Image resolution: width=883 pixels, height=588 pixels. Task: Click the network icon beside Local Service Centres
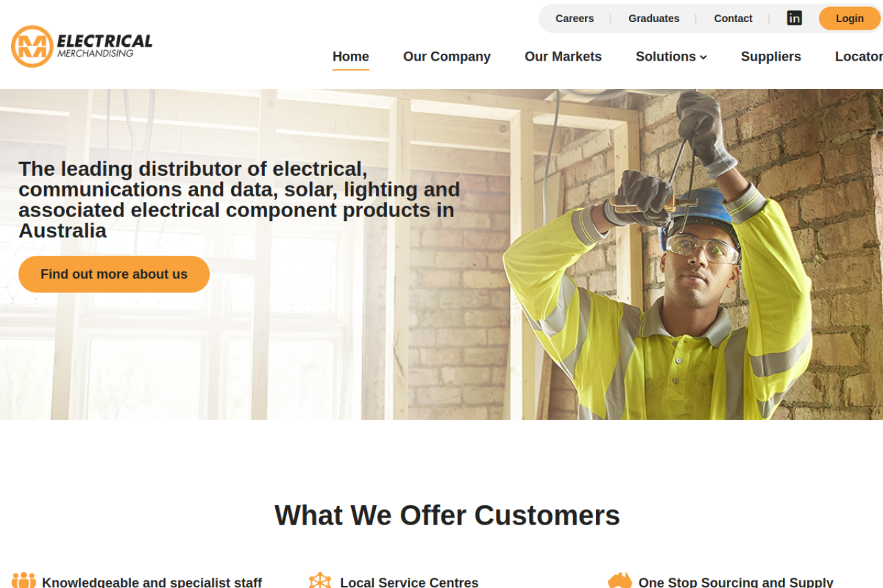(x=320, y=580)
